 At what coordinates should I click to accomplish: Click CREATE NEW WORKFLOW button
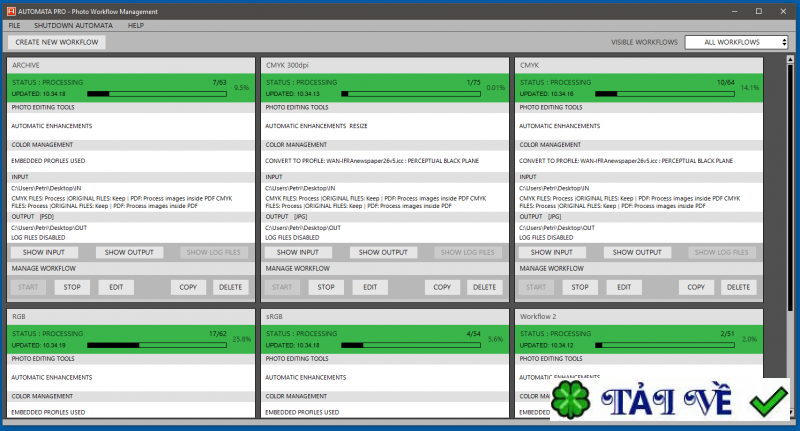click(57, 42)
